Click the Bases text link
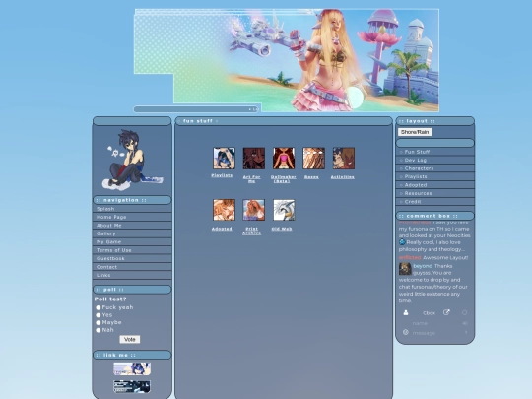Image resolution: width=532 pixels, height=399 pixels. [x=311, y=177]
